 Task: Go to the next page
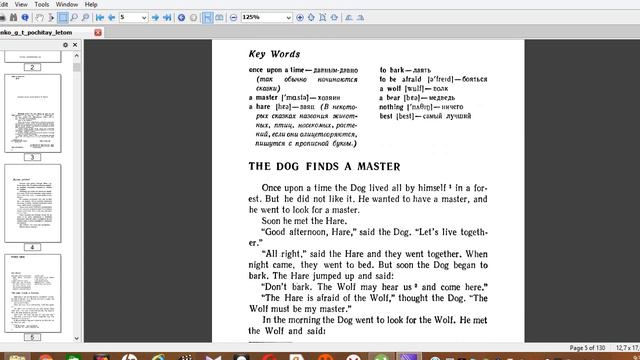tap(156, 18)
